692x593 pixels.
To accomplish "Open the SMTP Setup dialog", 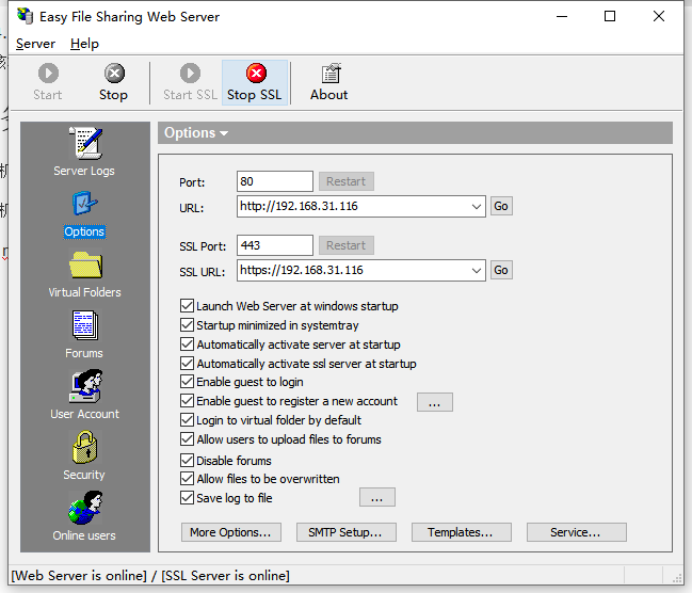I will coord(346,532).
